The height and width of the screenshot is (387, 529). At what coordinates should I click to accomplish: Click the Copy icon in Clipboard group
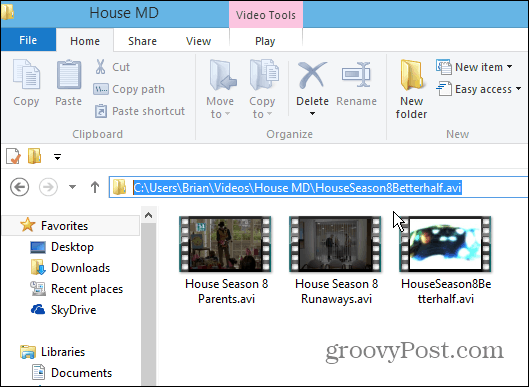tap(26, 75)
